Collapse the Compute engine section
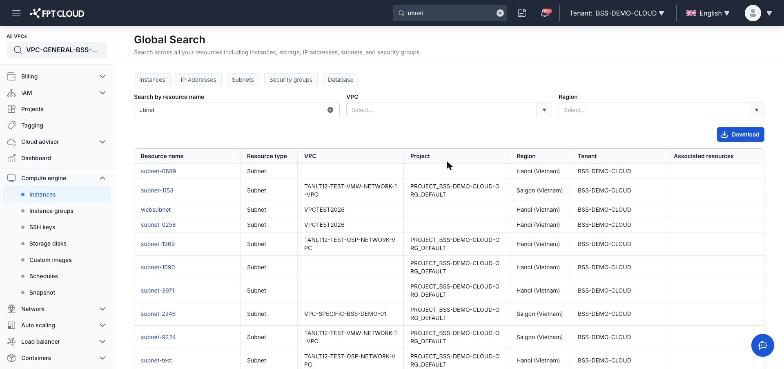The image size is (784, 369). (x=102, y=178)
